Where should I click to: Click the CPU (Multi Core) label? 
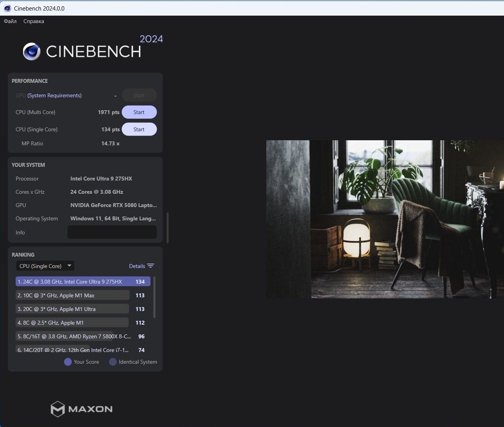tap(36, 112)
